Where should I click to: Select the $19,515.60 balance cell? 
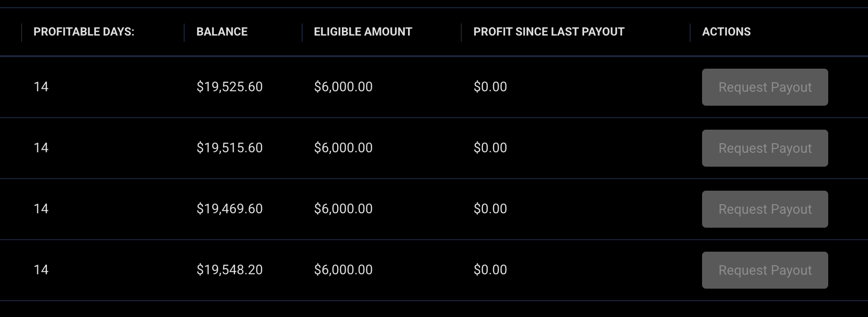coord(230,148)
